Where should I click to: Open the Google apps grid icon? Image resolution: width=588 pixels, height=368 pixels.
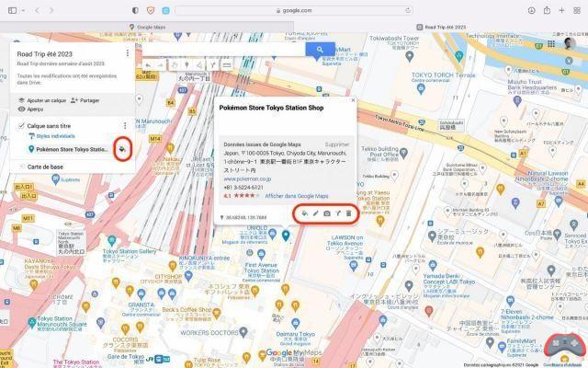(551, 44)
